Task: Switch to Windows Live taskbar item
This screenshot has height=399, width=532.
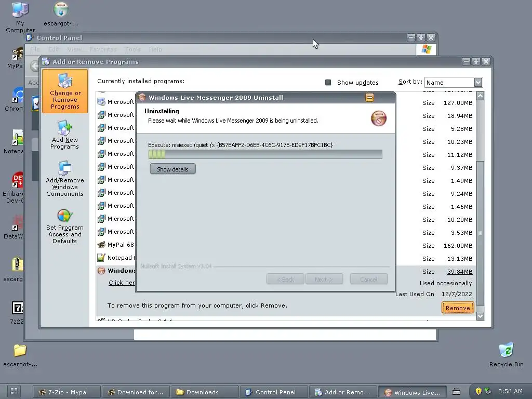Action: [412, 392]
